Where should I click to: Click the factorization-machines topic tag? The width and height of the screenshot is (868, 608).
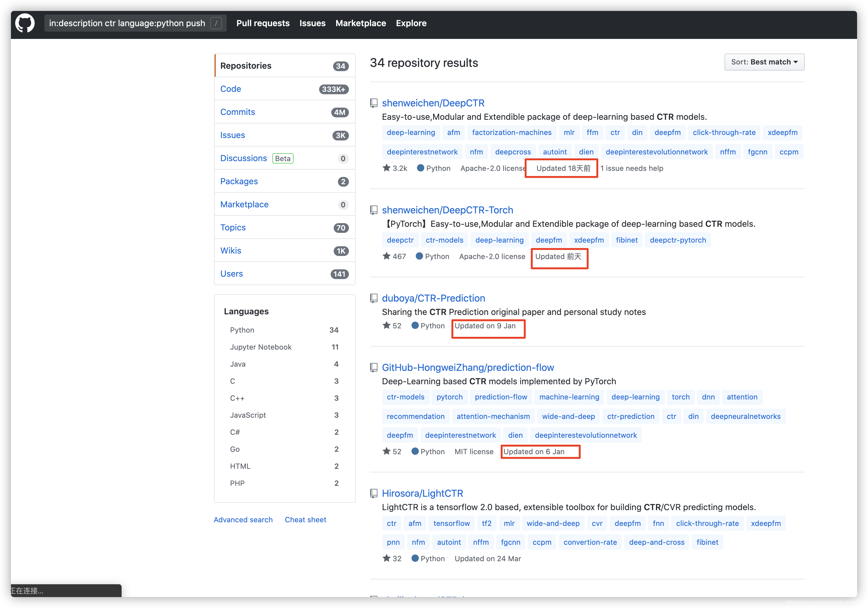pos(511,133)
